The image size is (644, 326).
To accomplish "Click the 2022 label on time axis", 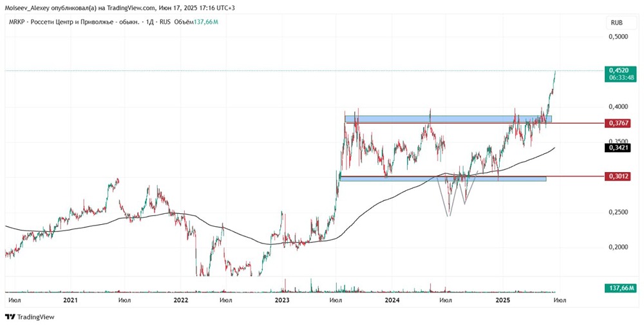I will click(181, 300).
